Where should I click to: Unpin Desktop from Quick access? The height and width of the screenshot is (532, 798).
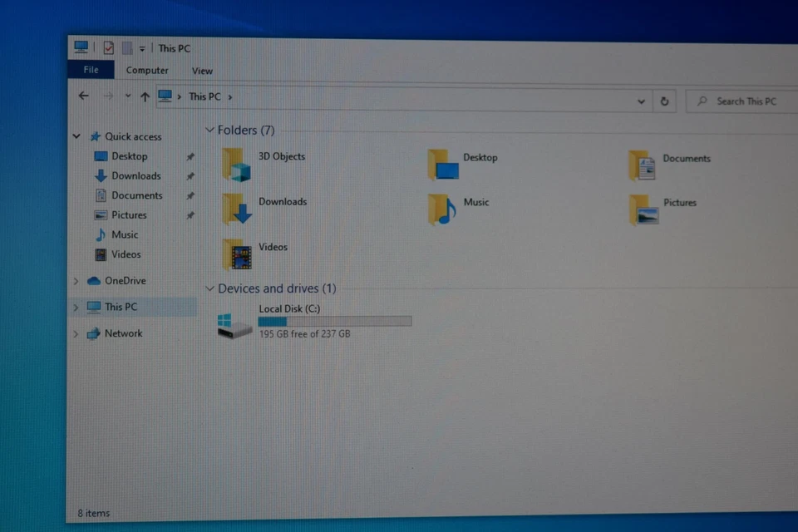[190, 155]
